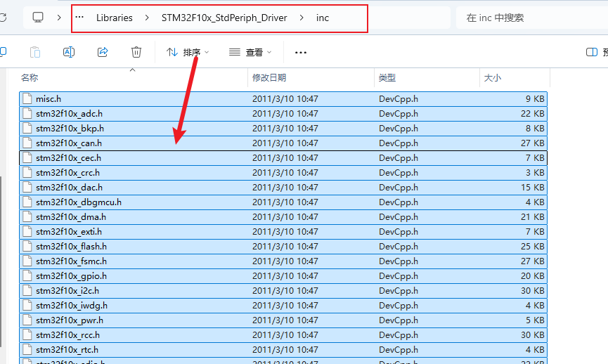Click the inc breadcrumb folder
608x364 pixels.
tap(323, 18)
